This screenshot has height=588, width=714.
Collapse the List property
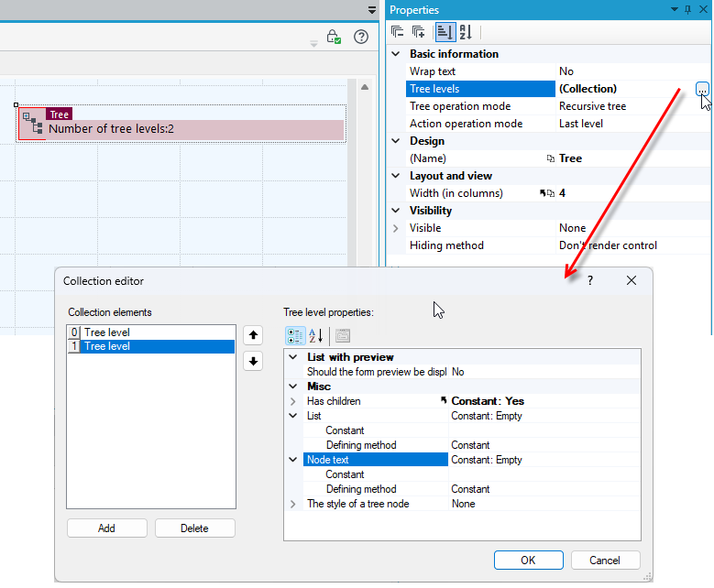click(x=293, y=416)
